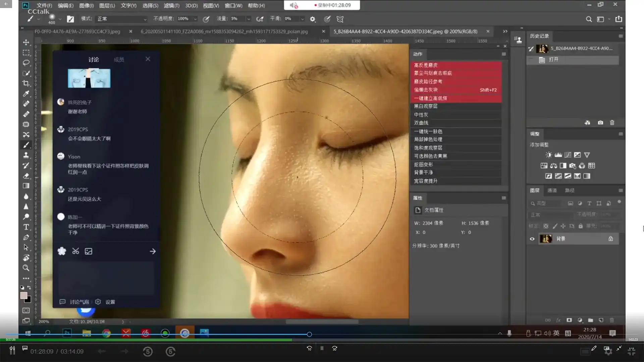Select the Zoom tool
The height and width of the screenshot is (362, 644).
point(26,268)
